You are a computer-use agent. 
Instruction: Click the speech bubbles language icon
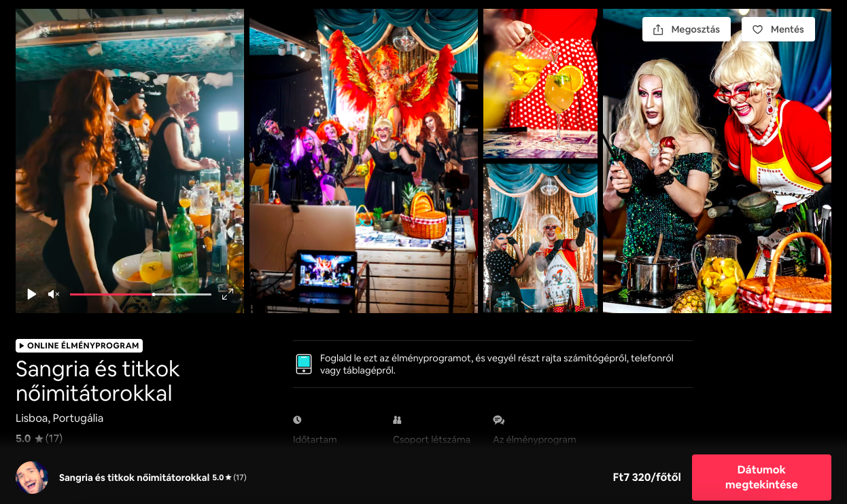[498, 420]
